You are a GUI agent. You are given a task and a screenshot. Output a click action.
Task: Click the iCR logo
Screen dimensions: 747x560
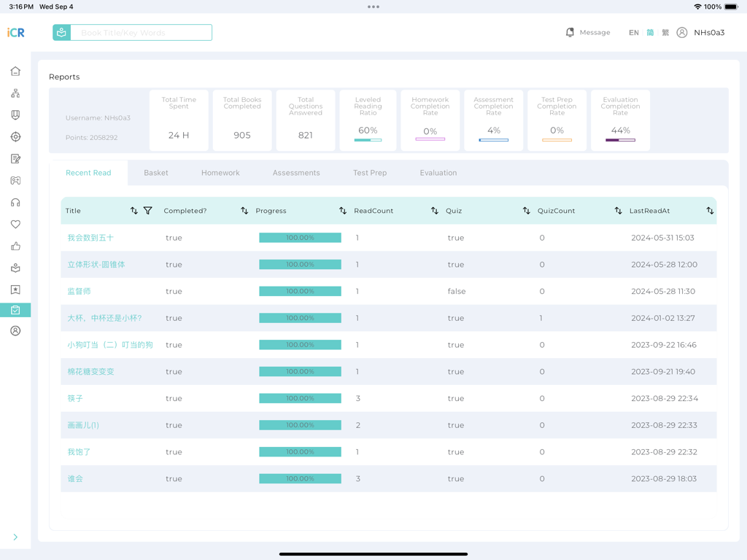click(x=16, y=32)
